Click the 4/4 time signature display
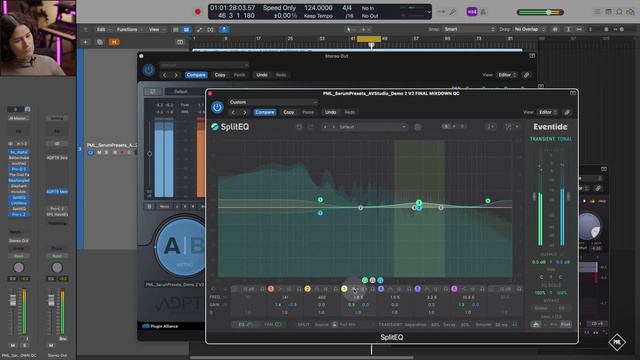The image size is (640, 360). [x=347, y=8]
